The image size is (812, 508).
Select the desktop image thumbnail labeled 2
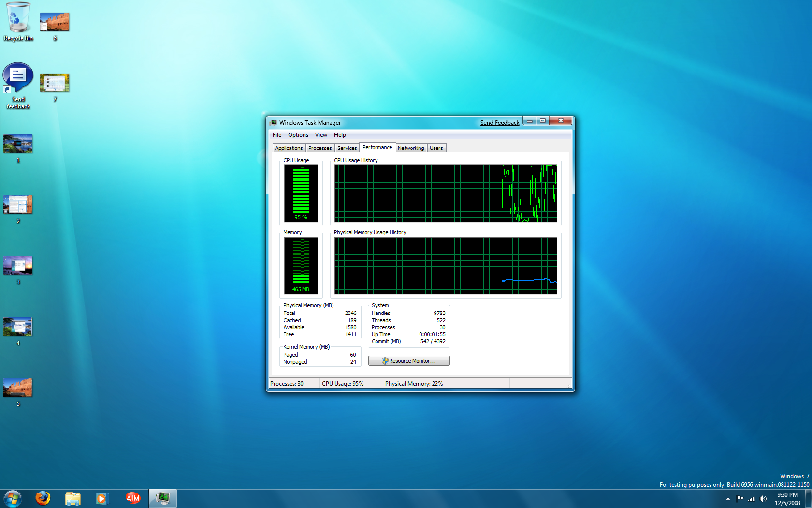coord(18,205)
